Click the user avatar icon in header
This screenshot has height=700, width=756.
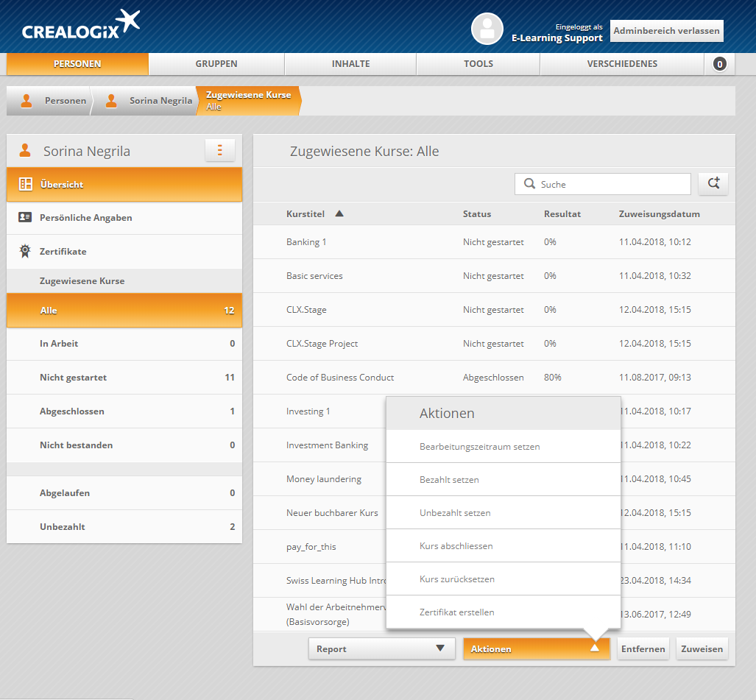point(487,29)
